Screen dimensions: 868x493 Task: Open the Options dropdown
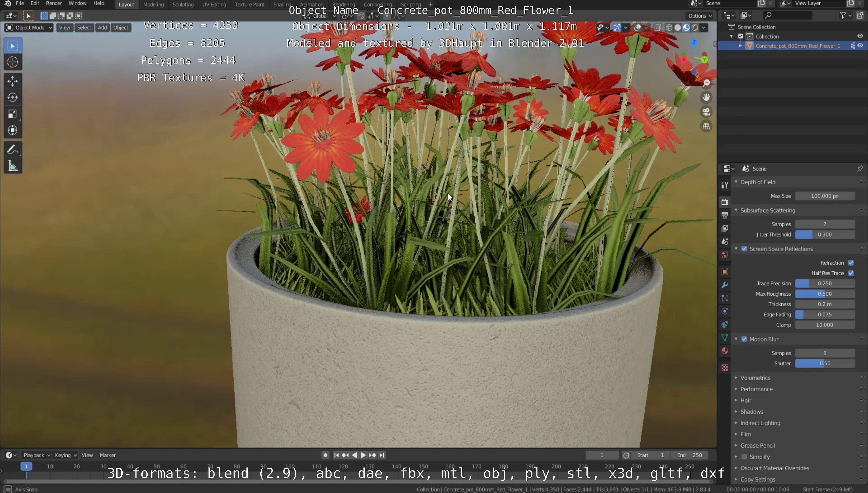[x=700, y=16]
